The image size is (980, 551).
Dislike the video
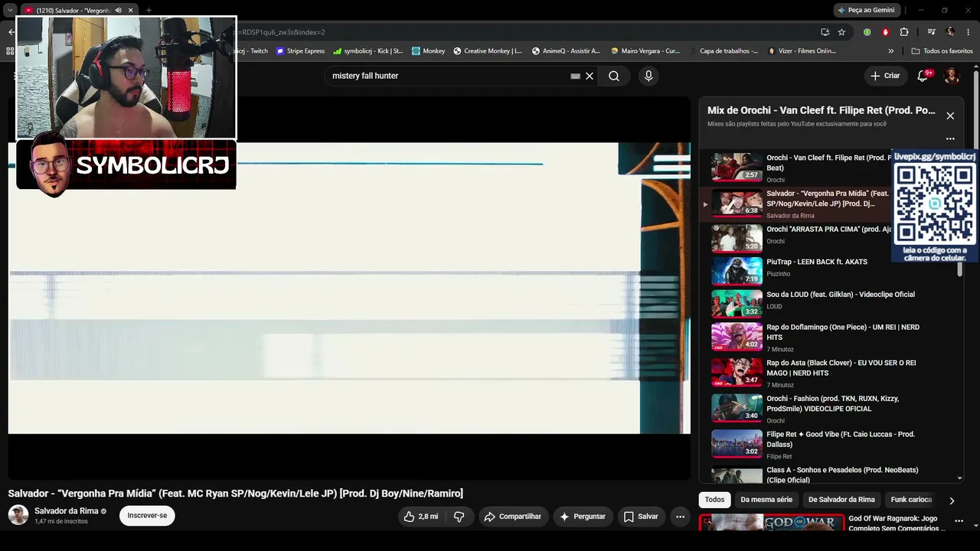[x=459, y=517]
